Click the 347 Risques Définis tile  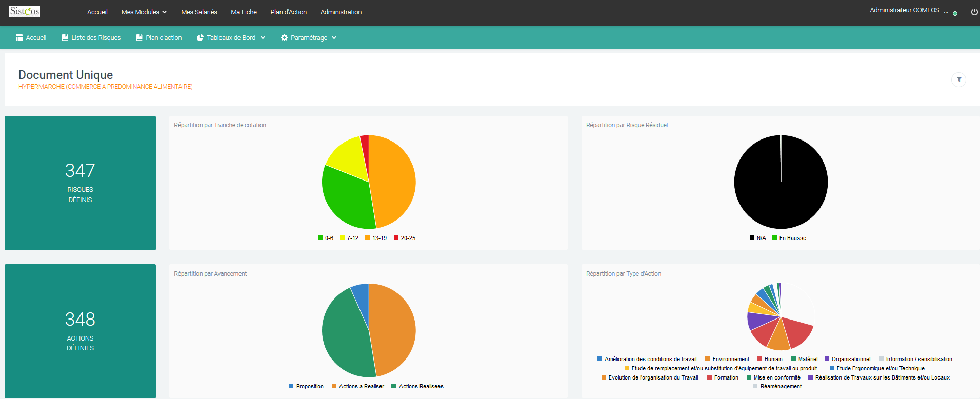[x=80, y=183]
